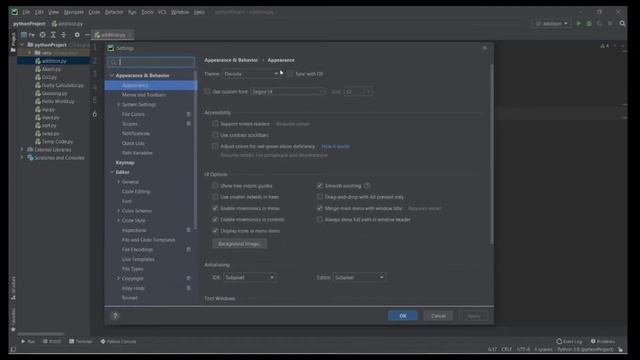Click Collapse All icon in Project panel
Image resolution: width=640 pixels, height=360 pixels.
(63, 35)
